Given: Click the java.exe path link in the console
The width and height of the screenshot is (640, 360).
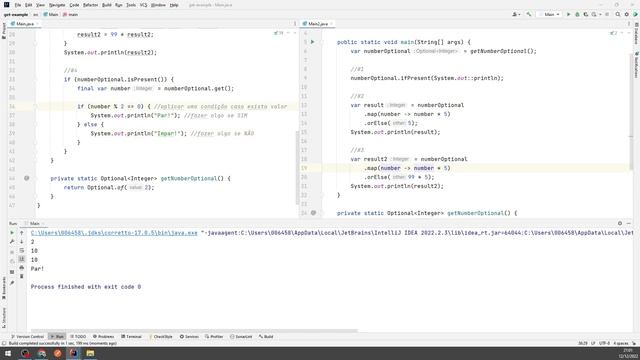Looking at the screenshot, I should coord(114,233).
